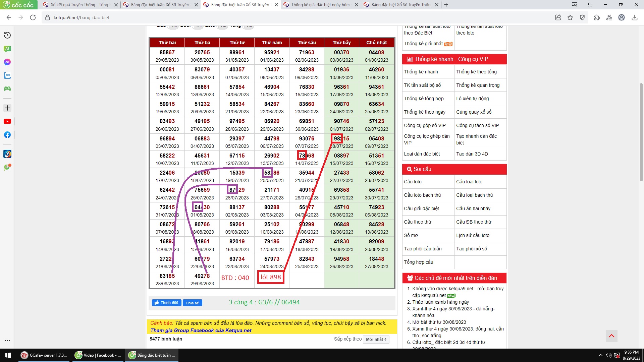Open the AI chat sidebar icon

(x=7, y=49)
